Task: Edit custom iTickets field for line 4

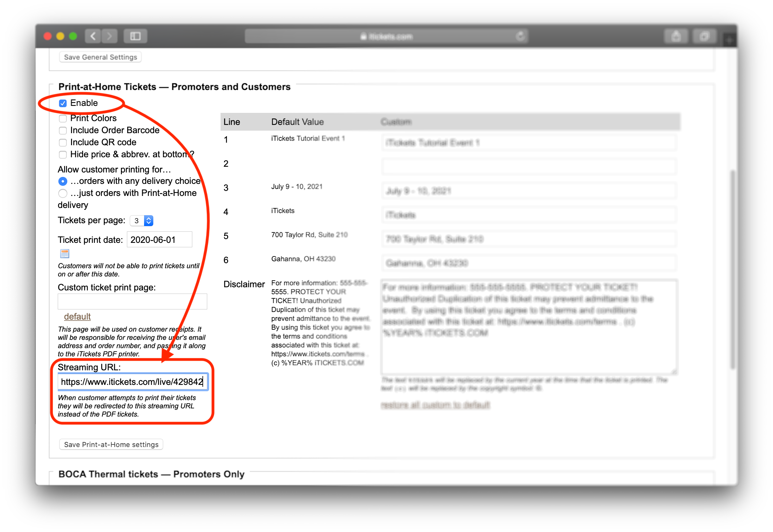Action: (x=529, y=215)
